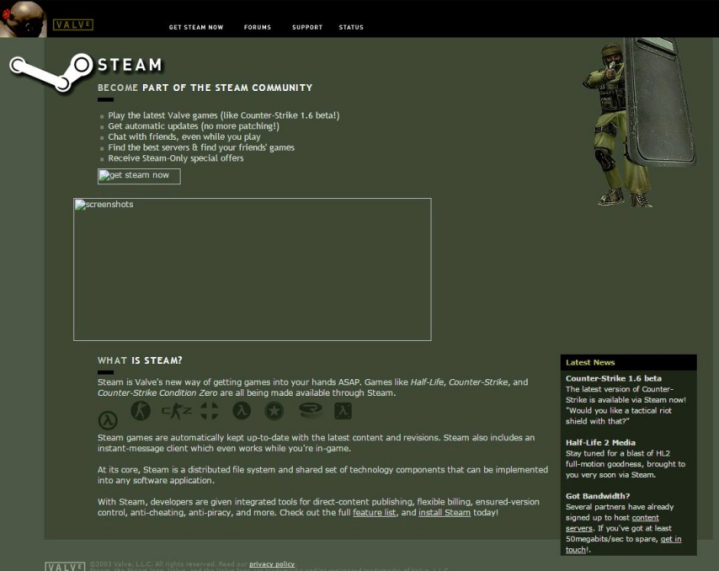Screen dimensions: 719x571
Task: Select the Condition Zero CZ icon
Action: point(177,411)
